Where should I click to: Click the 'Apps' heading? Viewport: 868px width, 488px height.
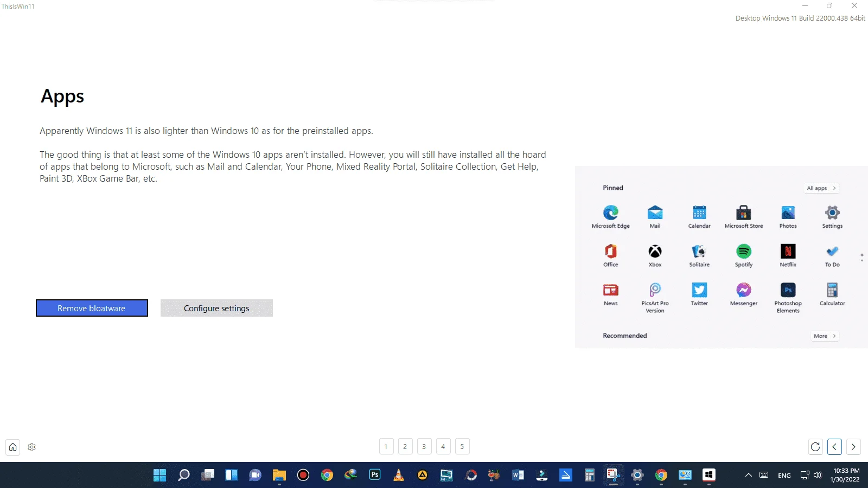tap(62, 97)
